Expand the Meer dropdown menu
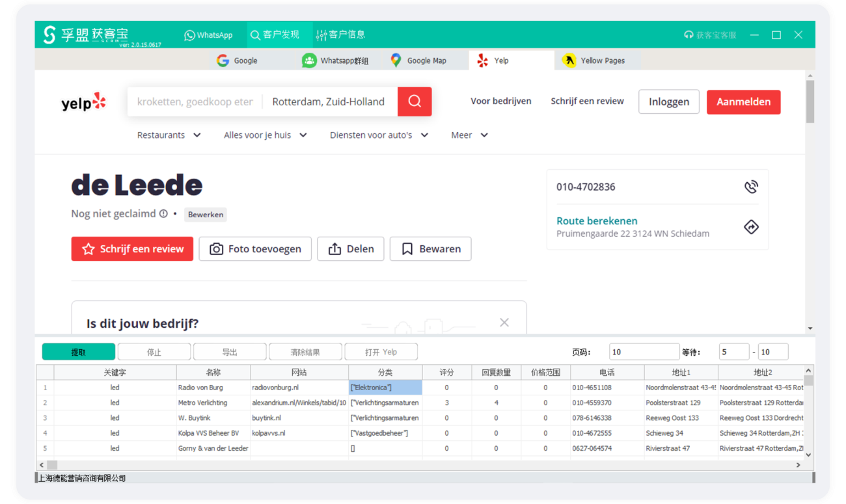 (x=469, y=135)
